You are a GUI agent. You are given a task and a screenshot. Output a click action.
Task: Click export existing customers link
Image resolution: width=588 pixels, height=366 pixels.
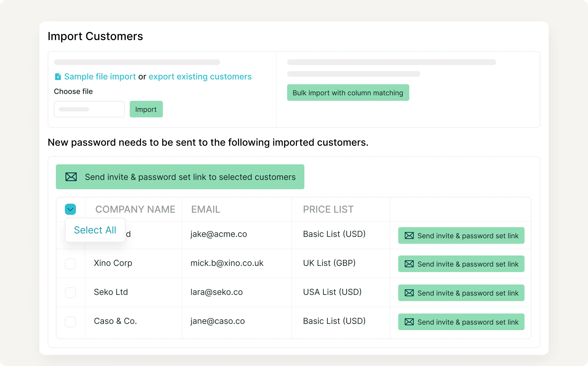[x=200, y=77]
